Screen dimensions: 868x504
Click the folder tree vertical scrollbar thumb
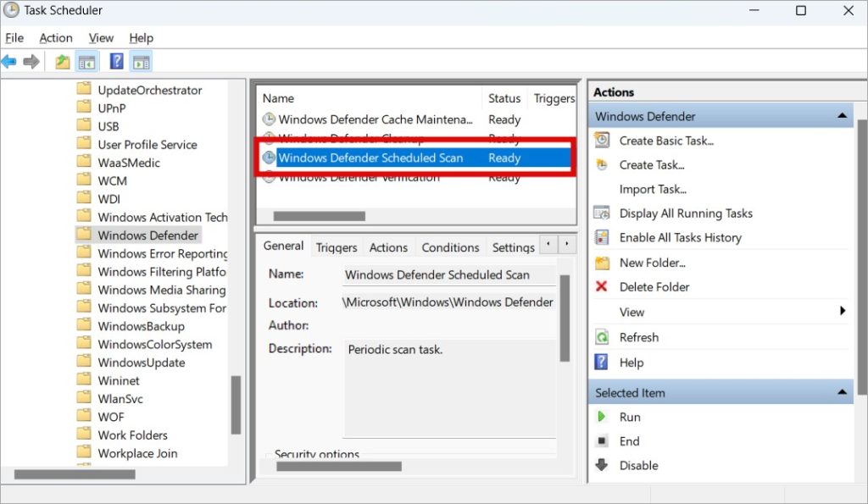[236, 405]
